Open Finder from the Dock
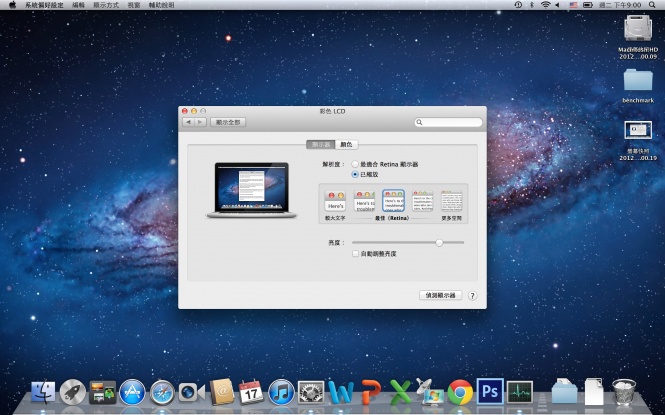 [43, 392]
